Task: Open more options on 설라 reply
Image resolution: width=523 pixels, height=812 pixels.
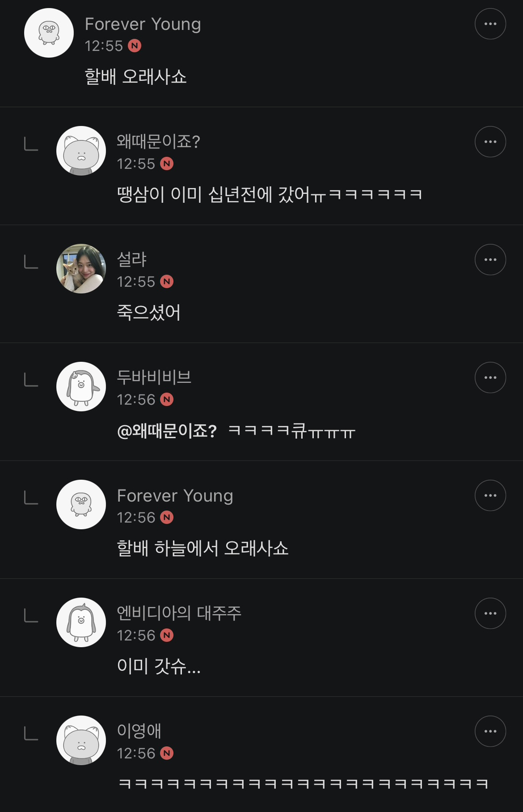Action: [x=490, y=260]
